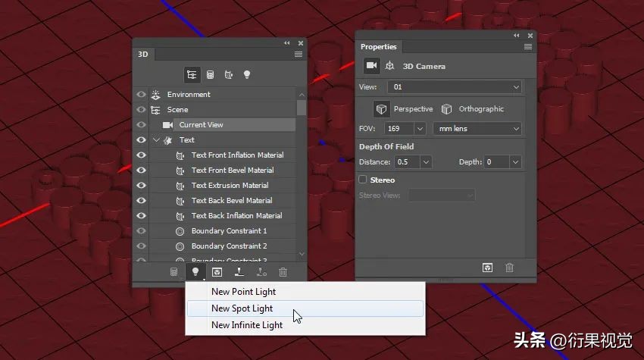Hide the Text mesh layer
This screenshot has width=644, height=360.
141,140
